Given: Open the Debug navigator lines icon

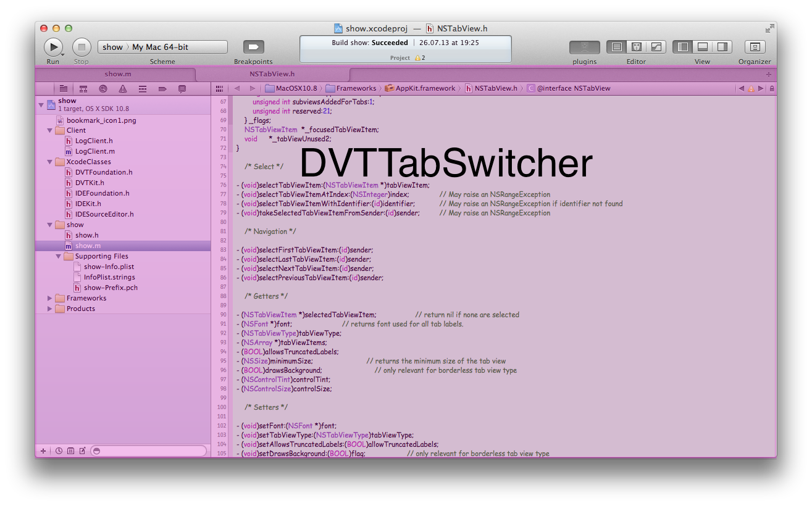Looking at the screenshot, I should 143,89.
